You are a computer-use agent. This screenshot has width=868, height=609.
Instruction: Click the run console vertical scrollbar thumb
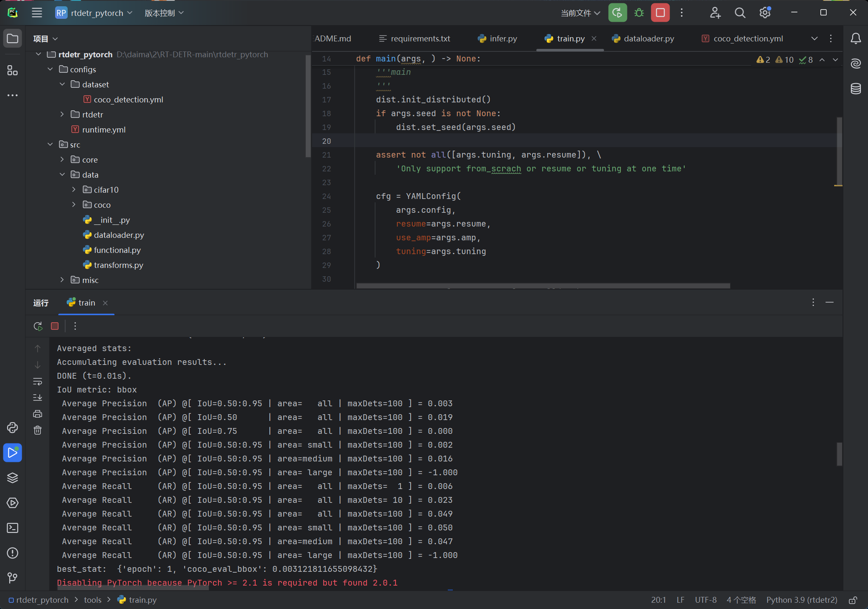click(839, 454)
